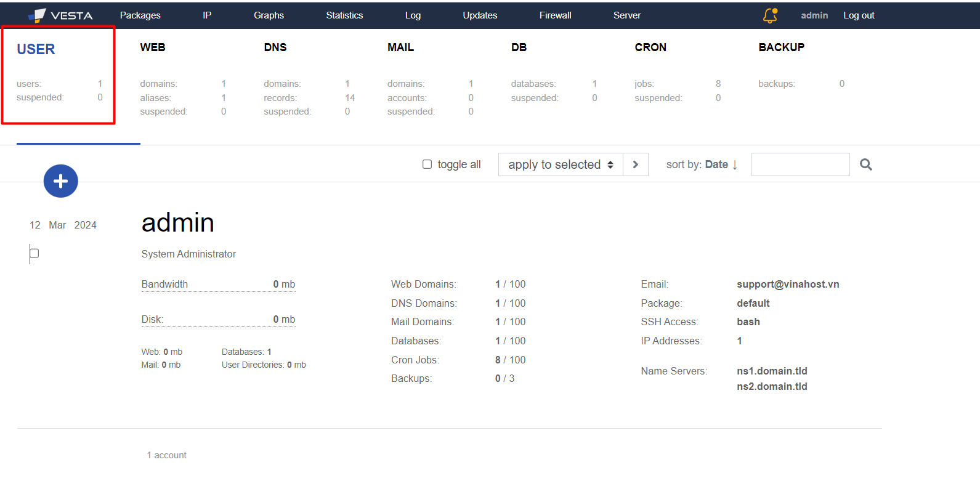Click the Log out link
Viewport: 980px width, 502px height.
tap(859, 15)
